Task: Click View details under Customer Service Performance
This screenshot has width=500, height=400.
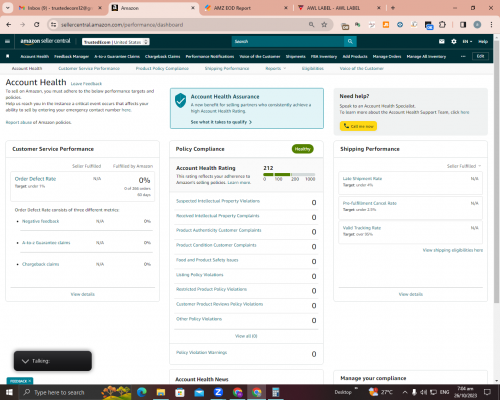Action: coord(83,294)
